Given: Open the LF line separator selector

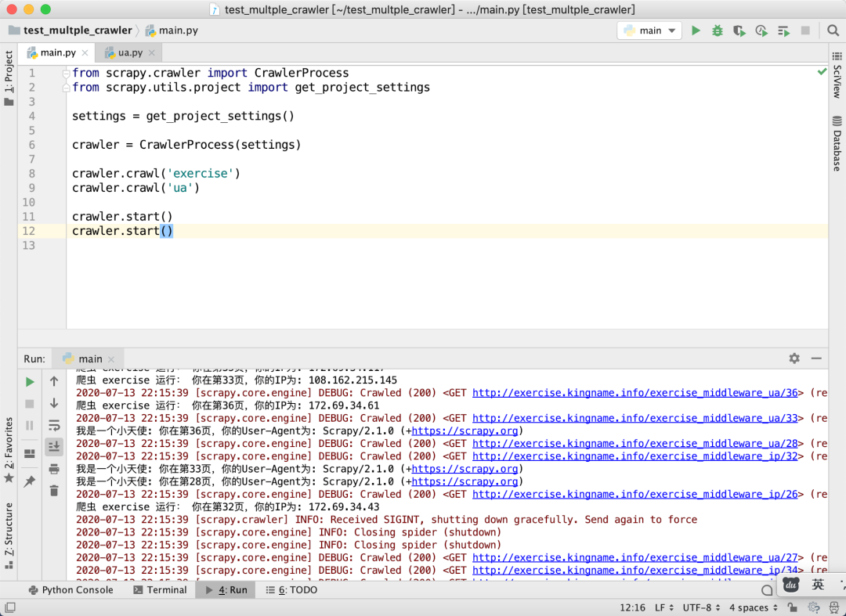Looking at the screenshot, I should 663,607.
